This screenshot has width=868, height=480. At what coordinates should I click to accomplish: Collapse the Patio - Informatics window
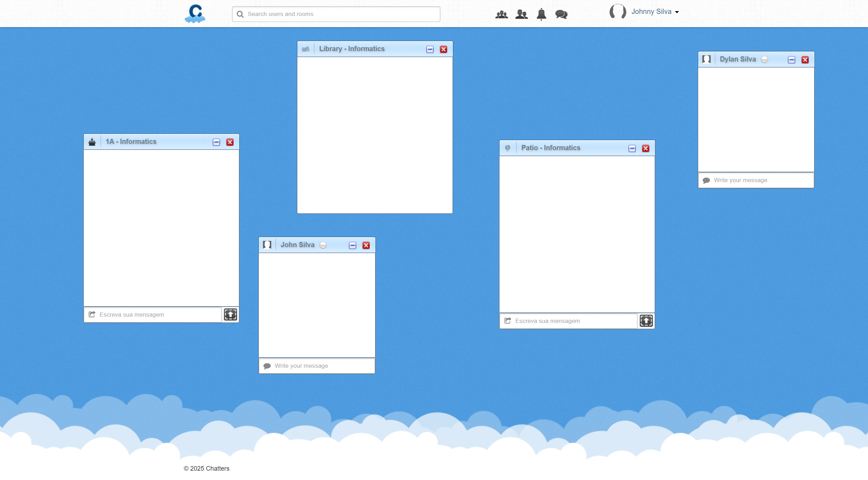pyautogui.click(x=632, y=148)
